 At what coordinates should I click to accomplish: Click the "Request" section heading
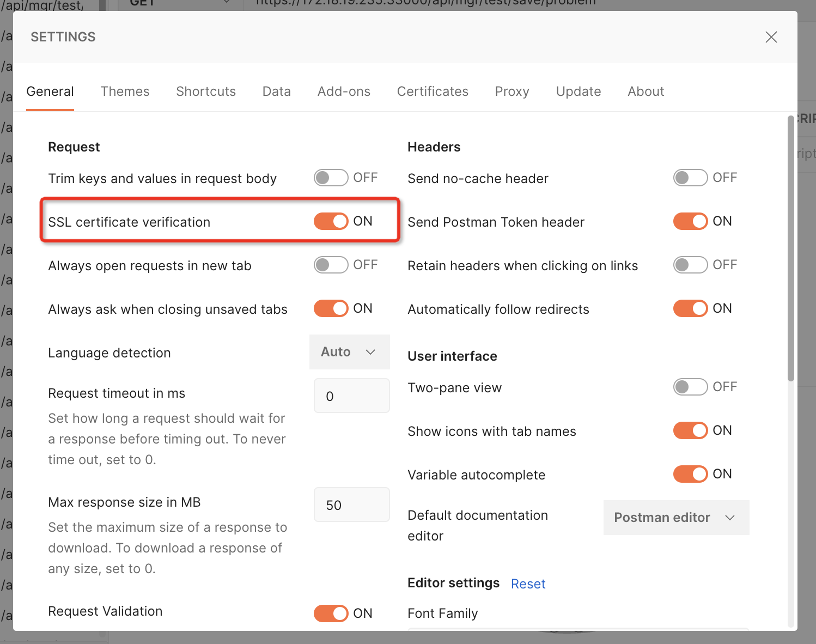click(x=74, y=147)
